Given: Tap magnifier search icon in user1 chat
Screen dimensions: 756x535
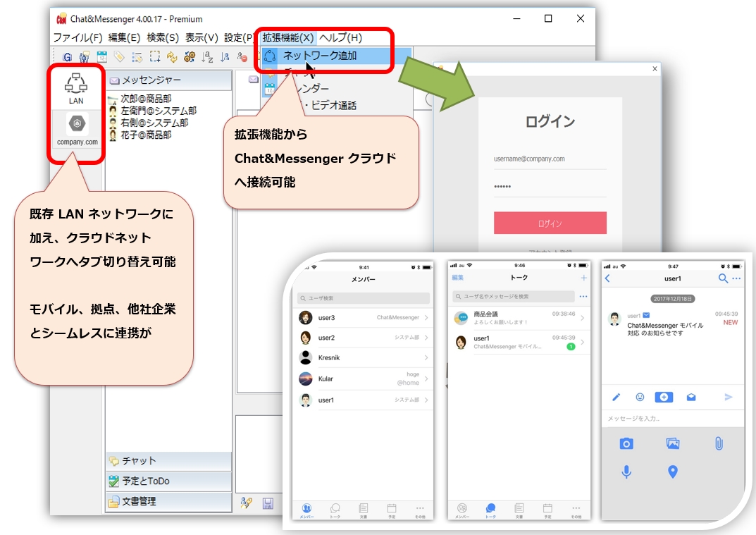Looking at the screenshot, I should pyautogui.click(x=723, y=278).
